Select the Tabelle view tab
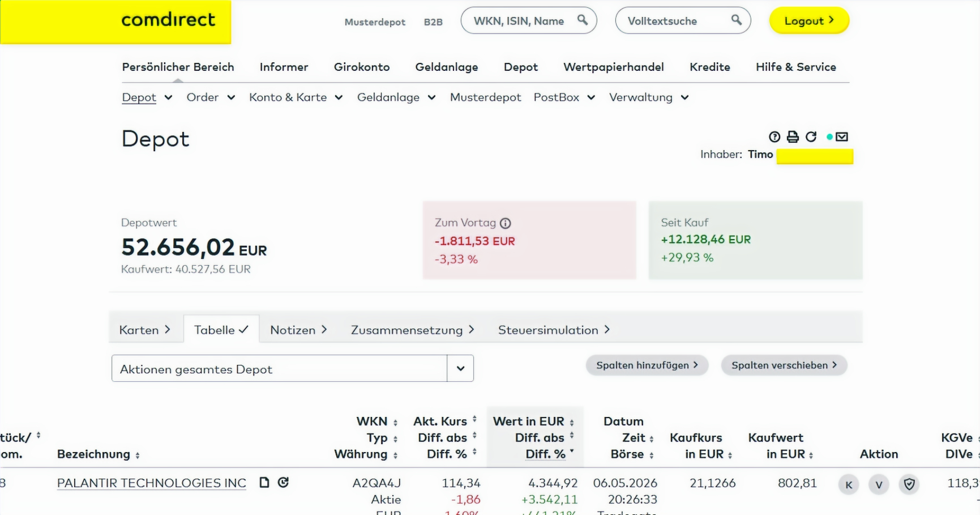Screen dimensions: 980x515 pos(221,330)
